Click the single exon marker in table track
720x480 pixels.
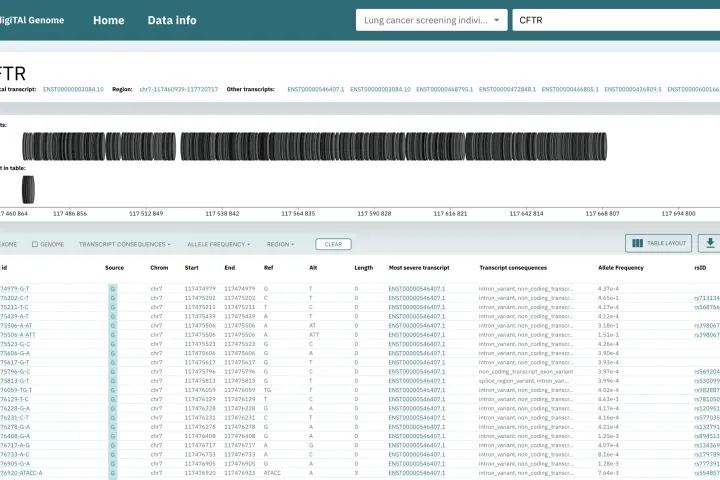click(x=28, y=188)
